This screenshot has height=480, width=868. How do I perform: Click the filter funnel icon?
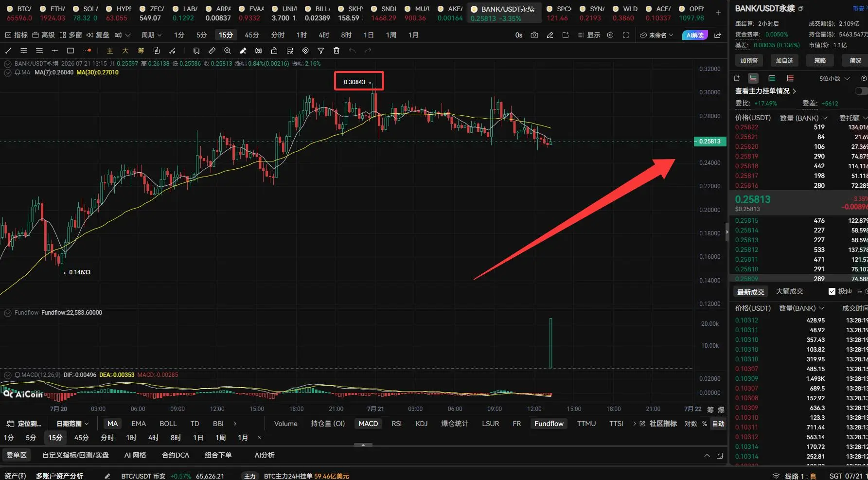coord(321,51)
